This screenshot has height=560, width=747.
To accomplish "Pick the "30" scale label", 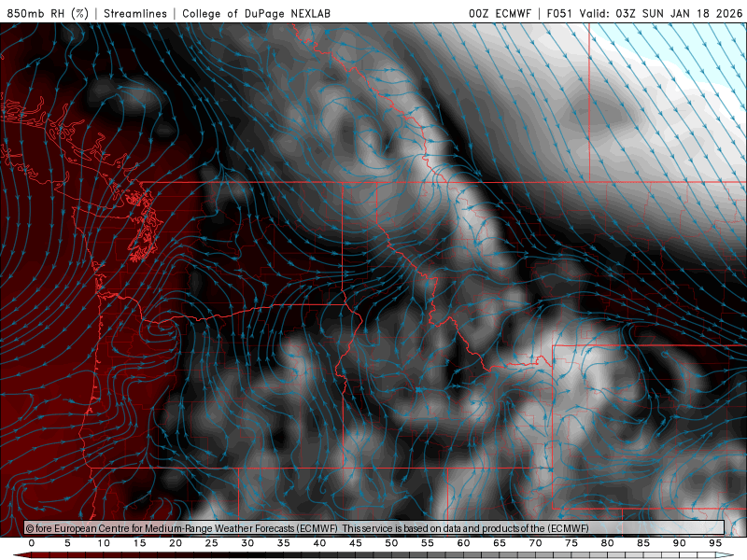I will [247, 543].
